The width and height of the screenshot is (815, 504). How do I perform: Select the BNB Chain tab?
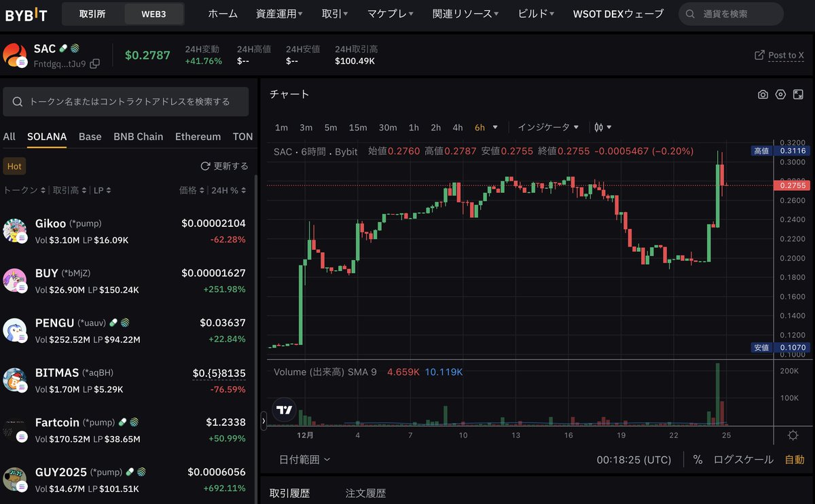pos(139,137)
